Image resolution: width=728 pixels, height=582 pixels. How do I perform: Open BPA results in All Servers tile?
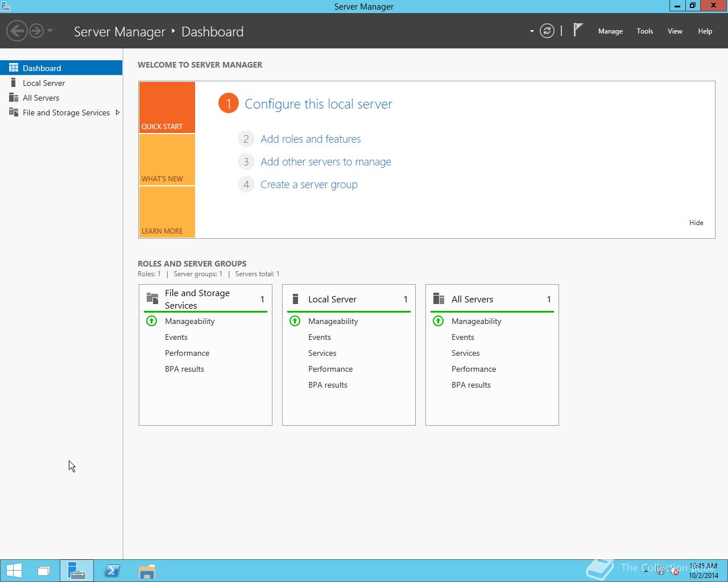click(x=471, y=385)
